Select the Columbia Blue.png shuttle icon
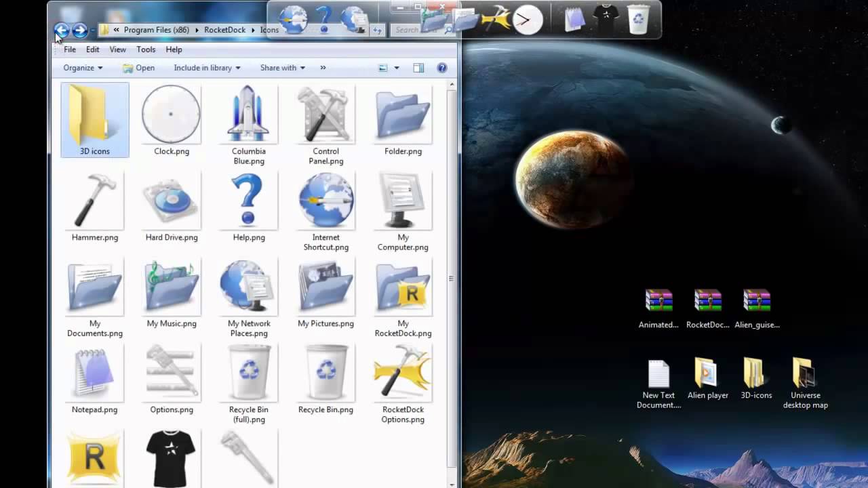This screenshot has width=868, height=488. tap(248, 113)
